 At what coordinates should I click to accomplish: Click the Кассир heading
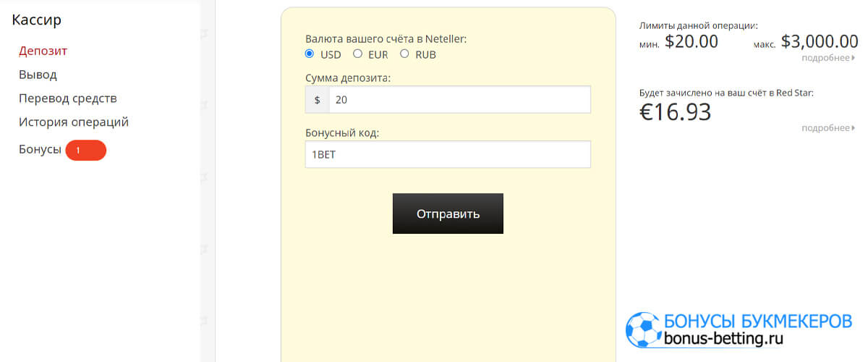coord(37,20)
